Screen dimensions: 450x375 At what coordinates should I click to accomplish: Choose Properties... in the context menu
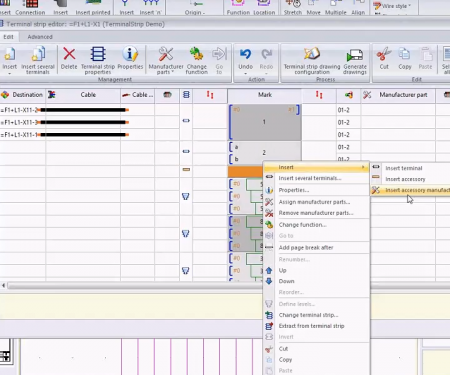[294, 190]
